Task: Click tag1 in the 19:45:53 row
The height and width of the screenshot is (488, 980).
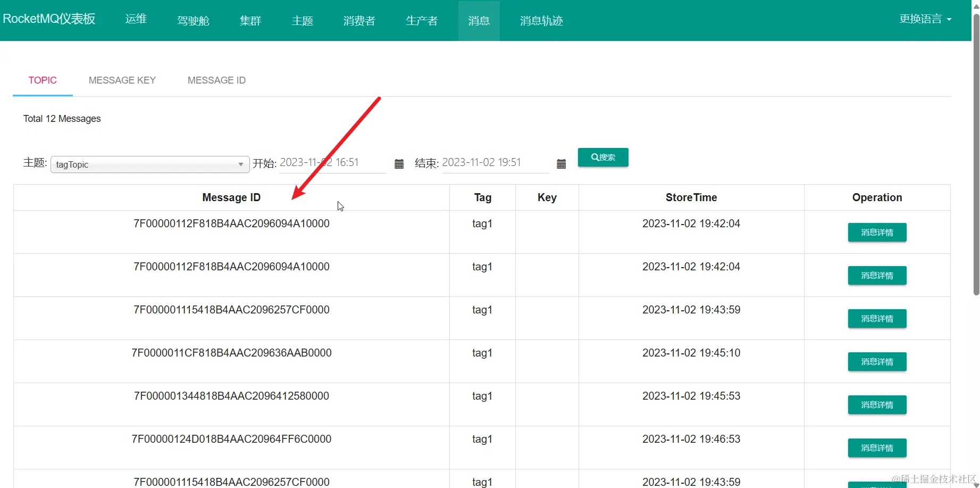Action: pyautogui.click(x=482, y=396)
